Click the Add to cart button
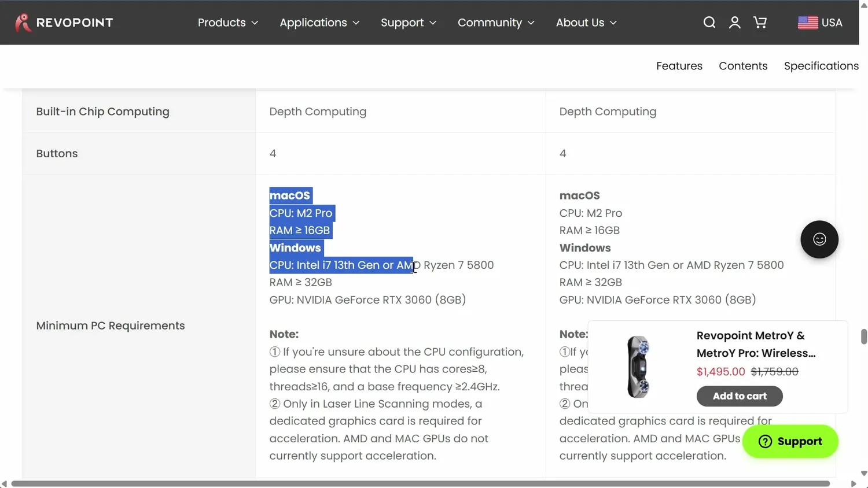The image size is (868, 488). tap(740, 396)
